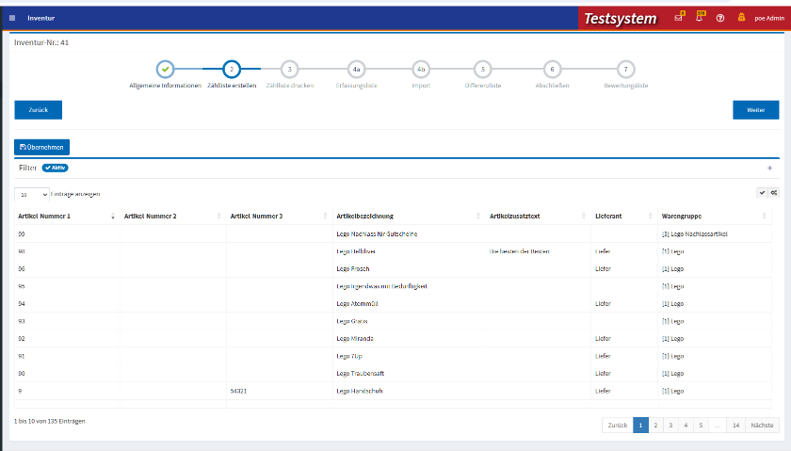Sort by Artikelbezeichnung column

pos(409,216)
